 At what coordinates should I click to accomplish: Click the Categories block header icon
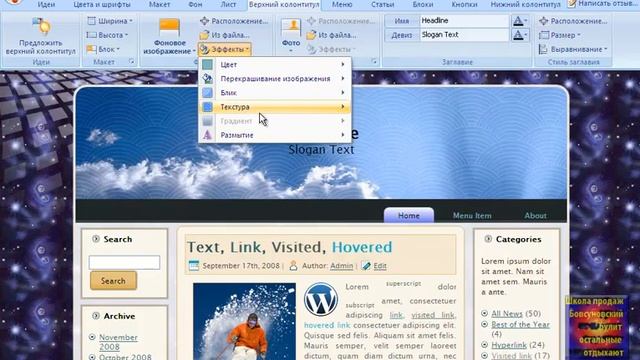488,239
